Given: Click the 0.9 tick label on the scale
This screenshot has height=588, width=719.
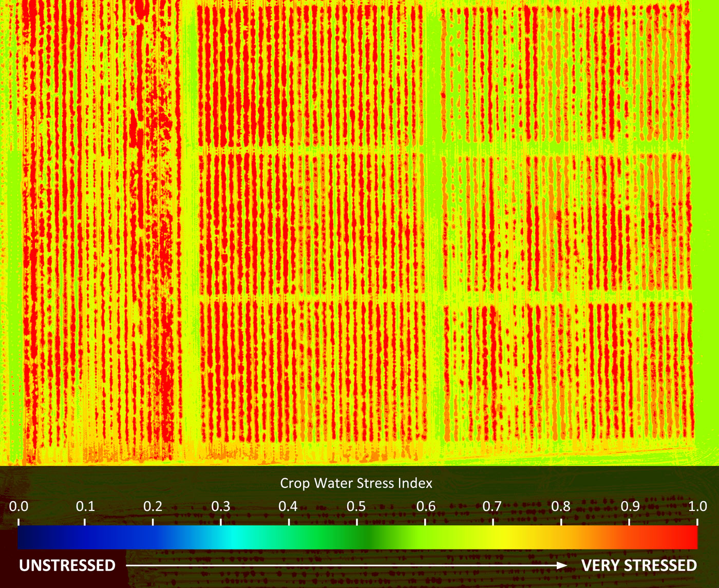Looking at the screenshot, I should tap(630, 506).
